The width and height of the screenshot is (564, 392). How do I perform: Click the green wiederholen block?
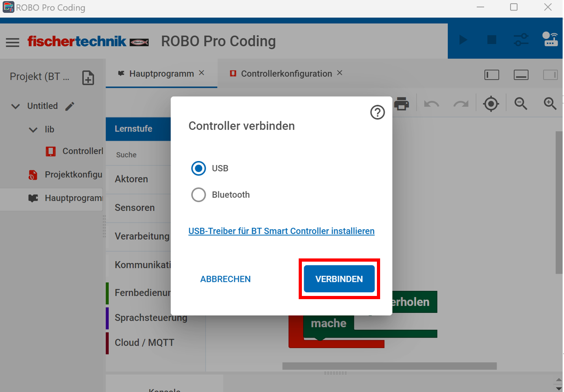[414, 302]
